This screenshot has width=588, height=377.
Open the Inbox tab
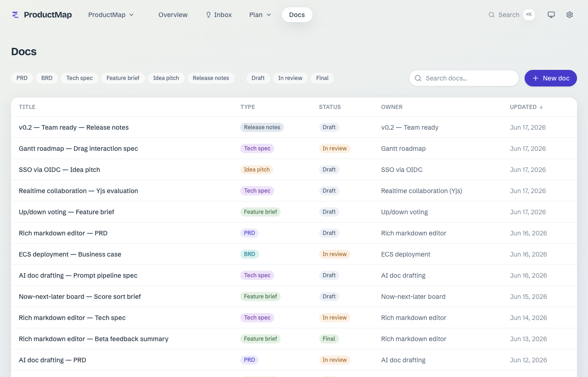click(219, 15)
